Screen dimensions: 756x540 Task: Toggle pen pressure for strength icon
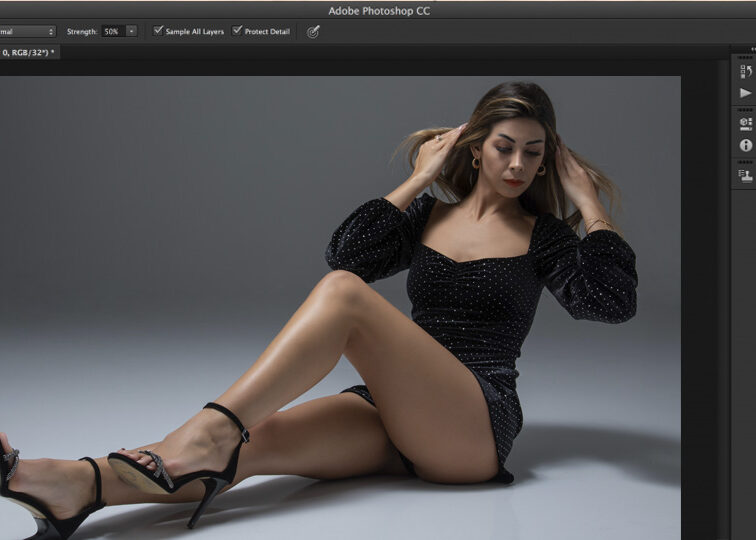[x=313, y=31]
